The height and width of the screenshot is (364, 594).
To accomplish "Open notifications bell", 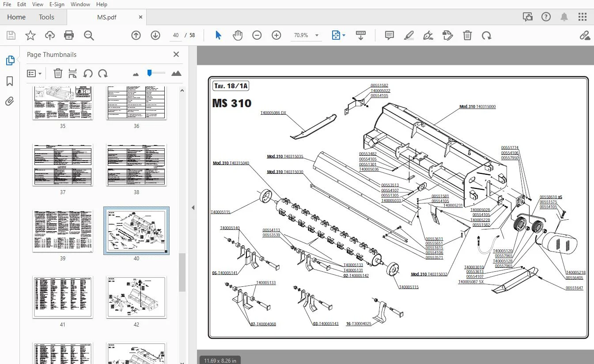I will [x=564, y=17].
